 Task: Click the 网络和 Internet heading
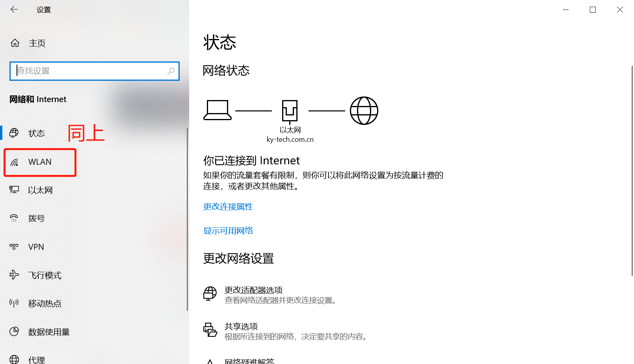click(x=38, y=99)
